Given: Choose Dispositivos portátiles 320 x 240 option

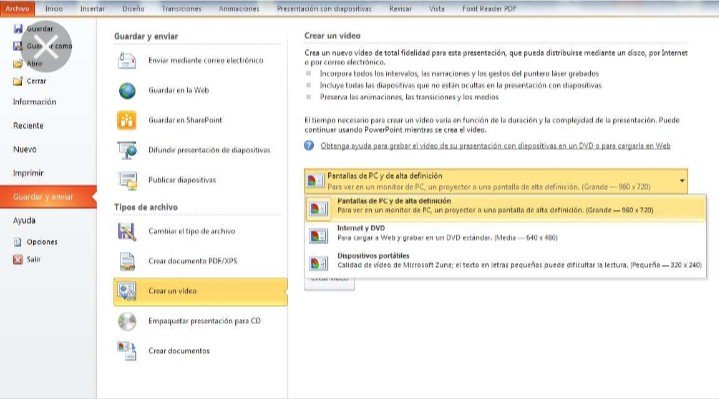Looking at the screenshot, I should tap(505, 263).
